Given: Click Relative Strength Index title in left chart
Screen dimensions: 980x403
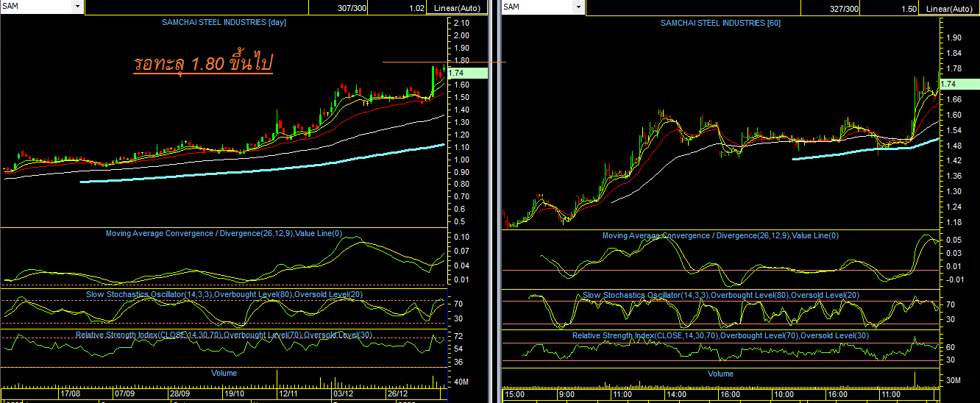Looking at the screenshot, I should pyautogui.click(x=224, y=335).
